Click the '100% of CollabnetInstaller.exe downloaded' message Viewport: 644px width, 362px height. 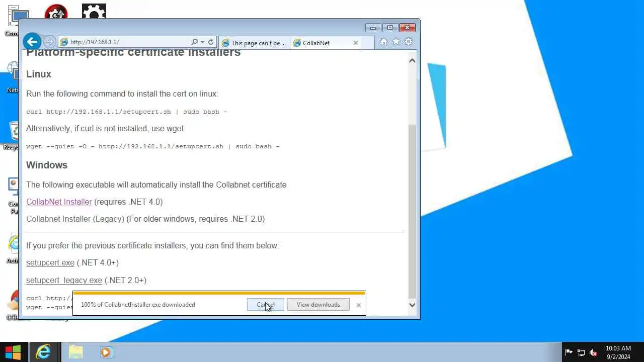coord(138,305)
